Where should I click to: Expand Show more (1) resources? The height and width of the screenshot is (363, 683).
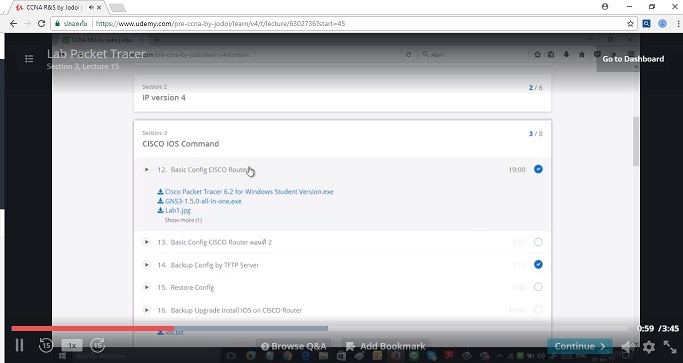[x=183, y=221]
